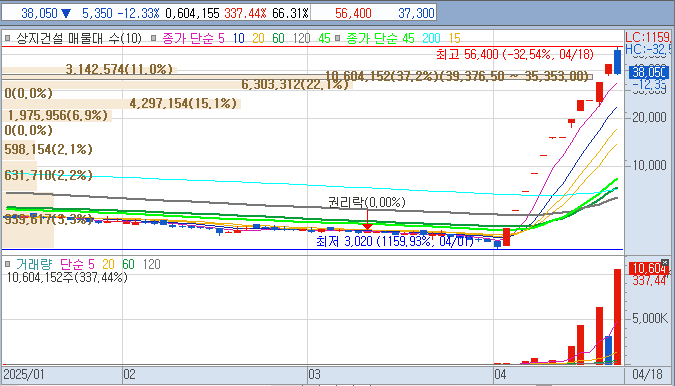Close the volume panel with the X button
675x386 pixels.
(665, 262)
